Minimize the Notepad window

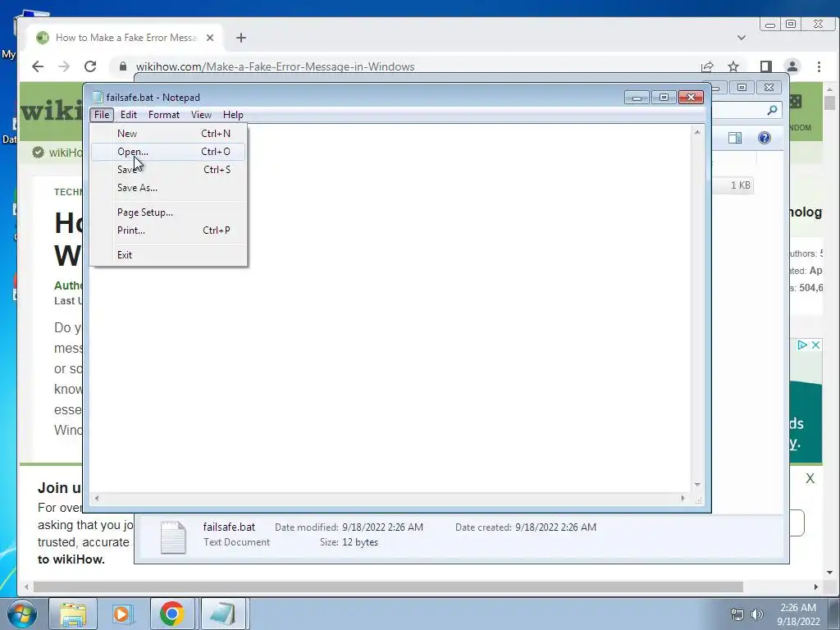637,98
